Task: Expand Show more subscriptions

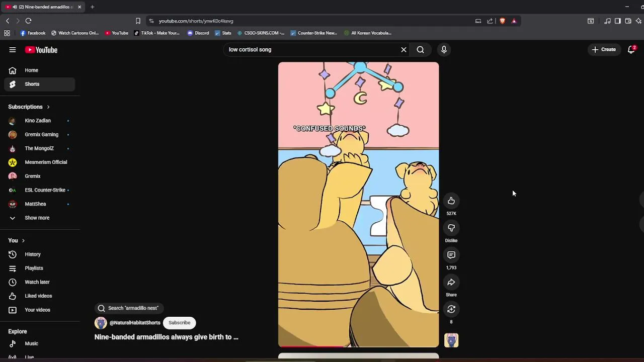Action: [x=40, y=218]
